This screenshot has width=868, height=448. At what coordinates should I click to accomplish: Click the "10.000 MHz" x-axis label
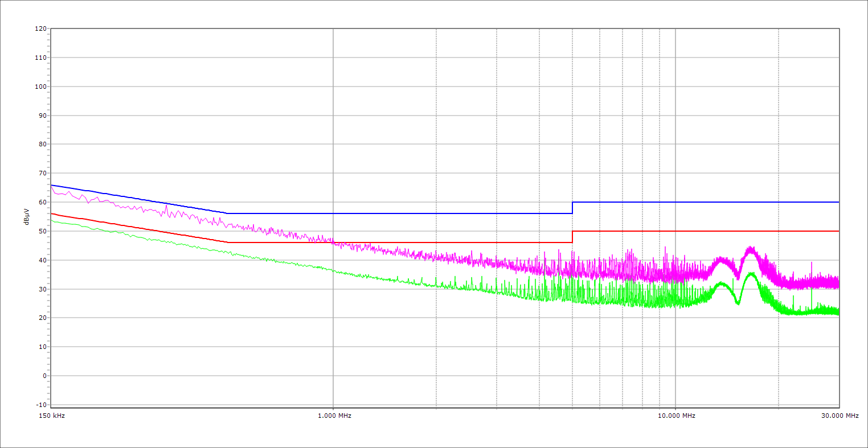click(676, 416)
